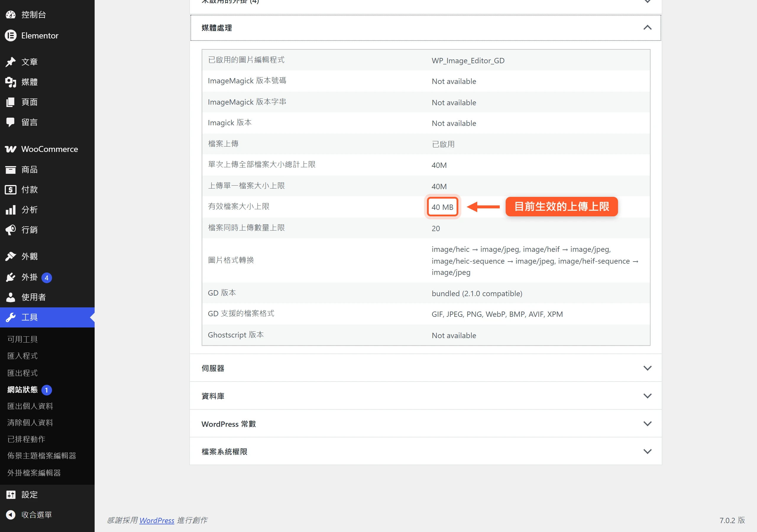Click the 使用者 person icon
Viewport: 757px width, 532px height.
[11, 297]
